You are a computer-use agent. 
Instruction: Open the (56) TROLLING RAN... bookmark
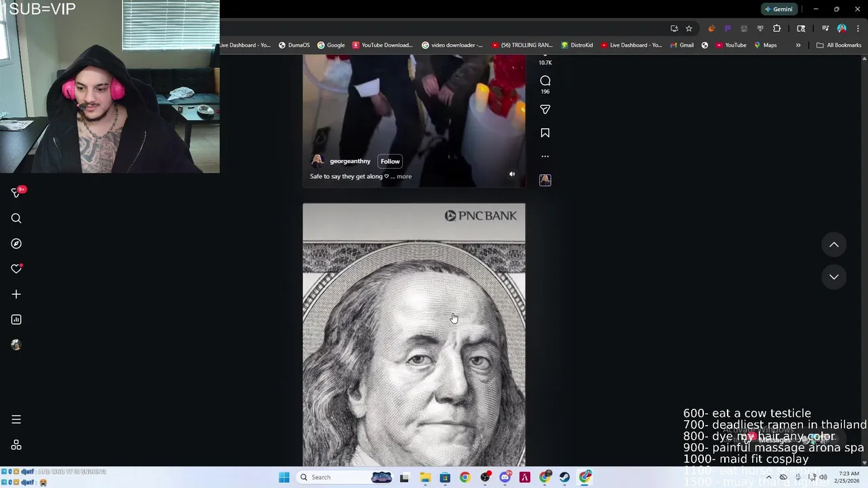click(x=522, y=45)
